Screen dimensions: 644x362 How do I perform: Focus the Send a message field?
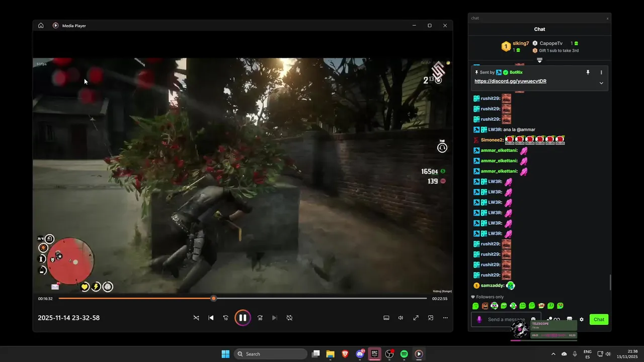click(506, 319)
